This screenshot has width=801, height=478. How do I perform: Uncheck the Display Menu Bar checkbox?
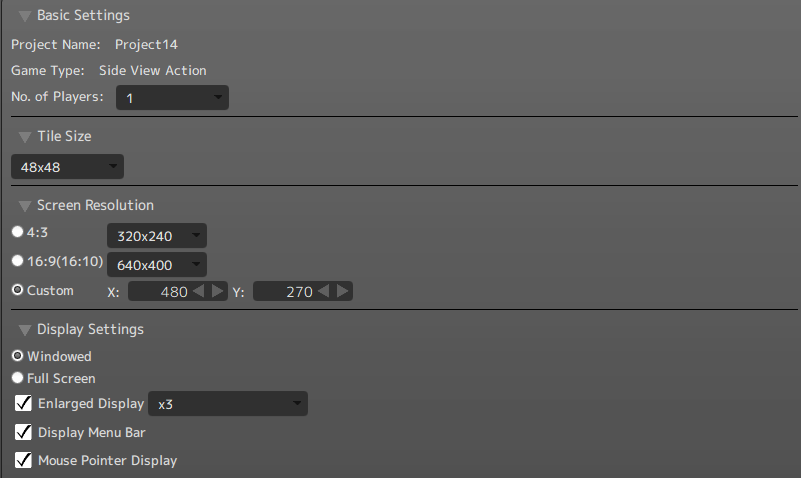pos(23,432)
